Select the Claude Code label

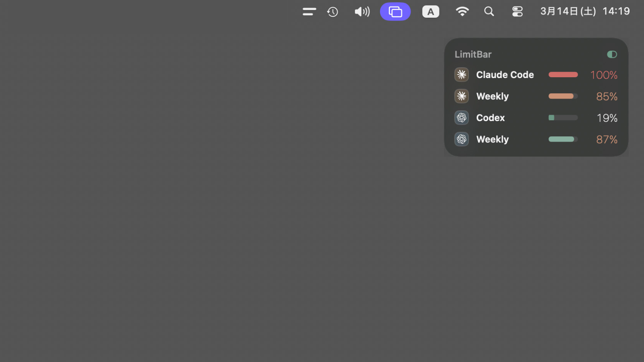[x=505, y=74]
